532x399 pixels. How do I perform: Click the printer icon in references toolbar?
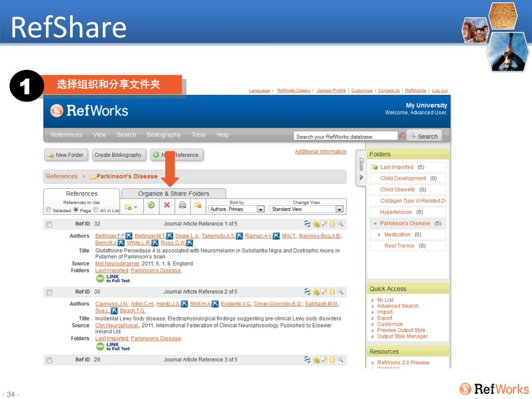(x=182, y=205)
